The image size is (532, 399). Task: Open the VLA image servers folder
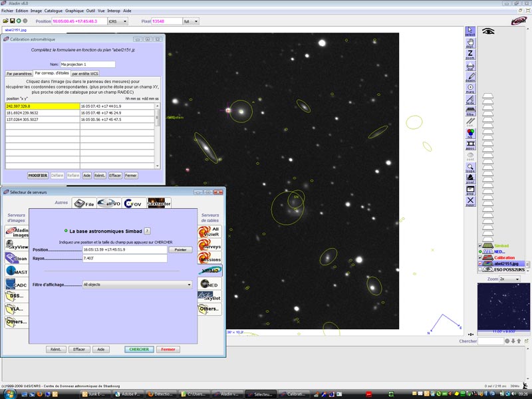[x=17, y=309]
